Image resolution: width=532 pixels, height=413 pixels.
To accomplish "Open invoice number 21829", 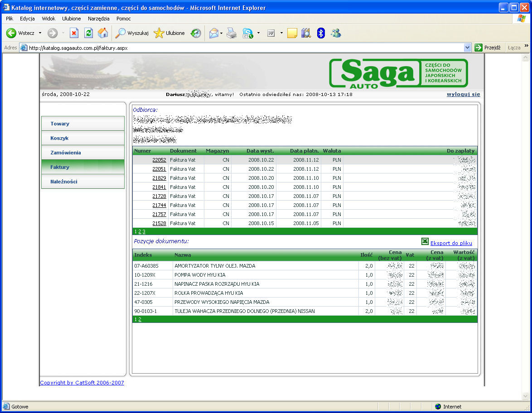I will [159, 178].
